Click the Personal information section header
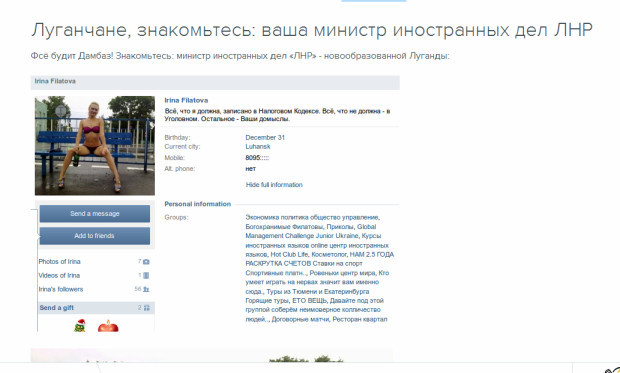The width and height of the screenshot is (620, 373). click(x=198, y=204)
